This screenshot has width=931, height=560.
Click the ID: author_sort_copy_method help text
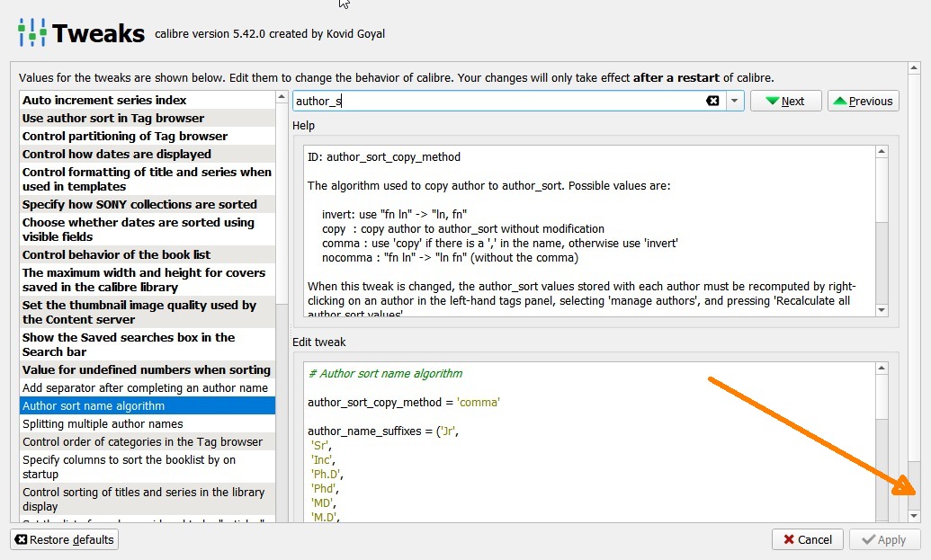[x=383, y=157]
